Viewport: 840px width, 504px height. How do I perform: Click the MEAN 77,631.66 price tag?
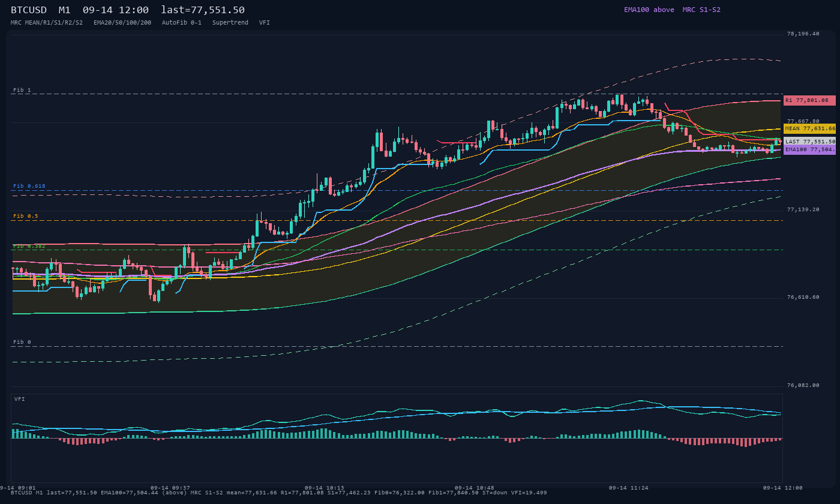pos(809,128)
